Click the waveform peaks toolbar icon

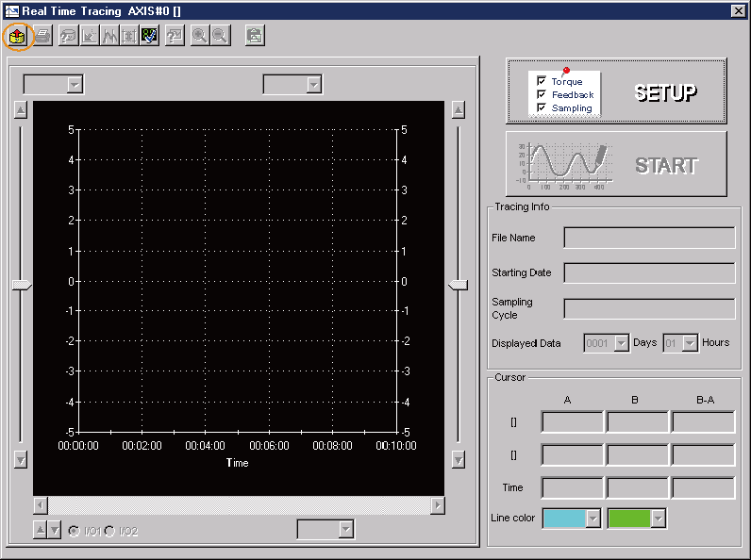109,36
